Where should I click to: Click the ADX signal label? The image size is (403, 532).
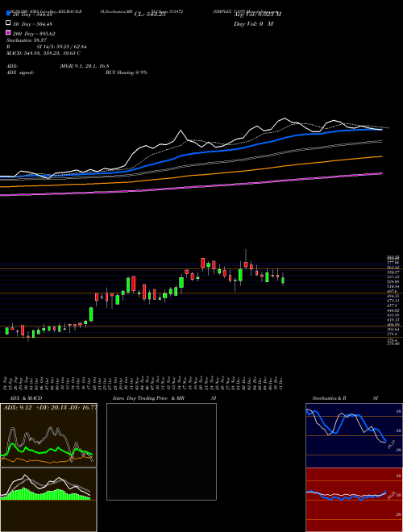tap(20, 73)
